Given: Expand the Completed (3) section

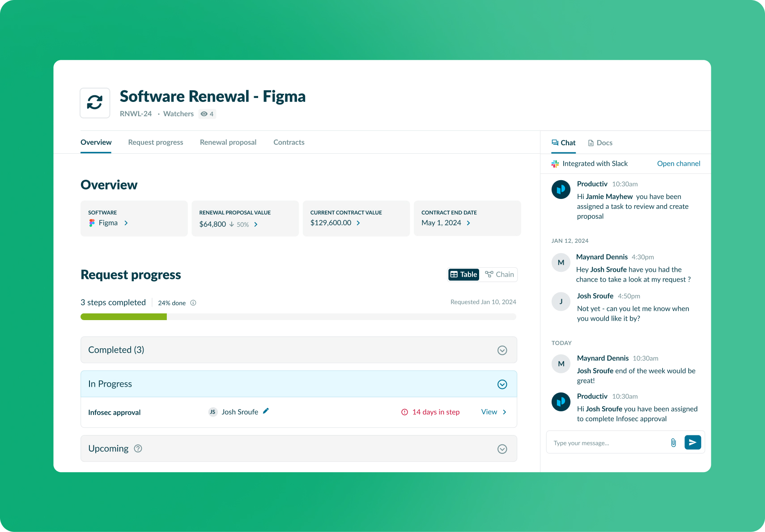Looking at the screenshot, I should (x=502, y=350).
